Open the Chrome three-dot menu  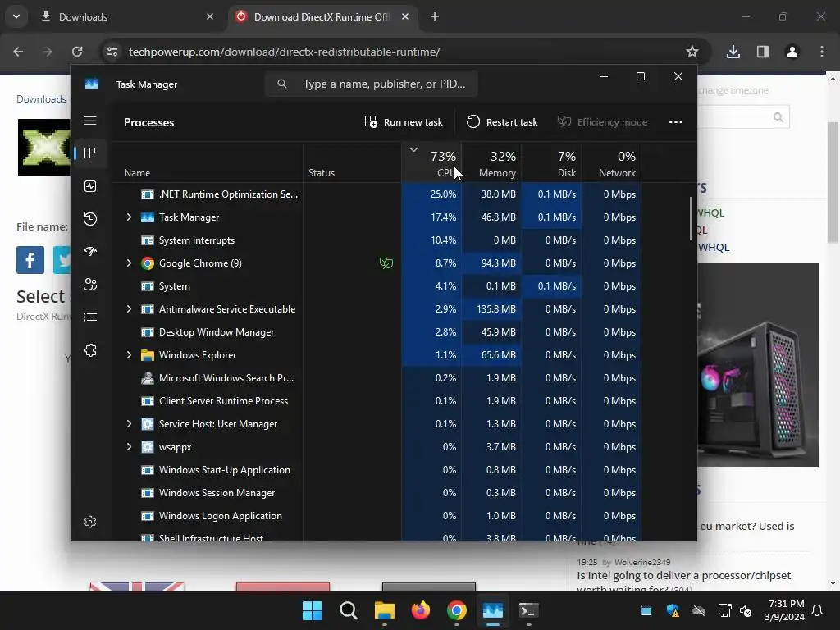coord(822,52)
